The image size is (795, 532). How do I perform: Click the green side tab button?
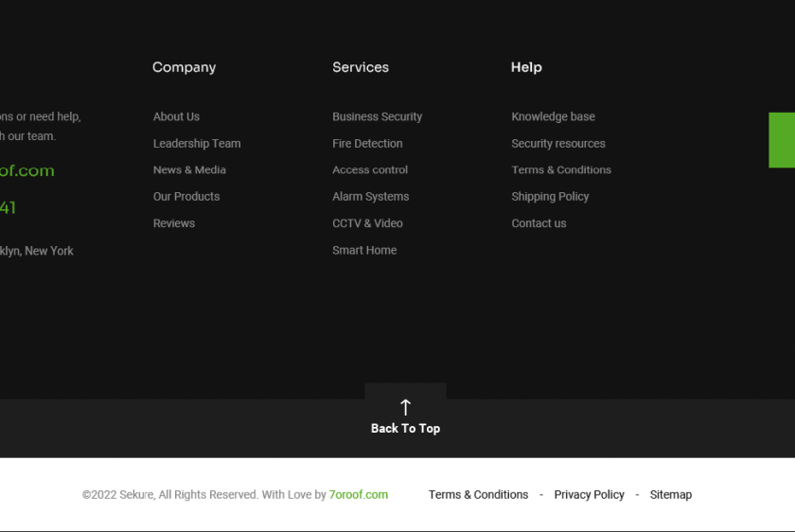point(782,140)
